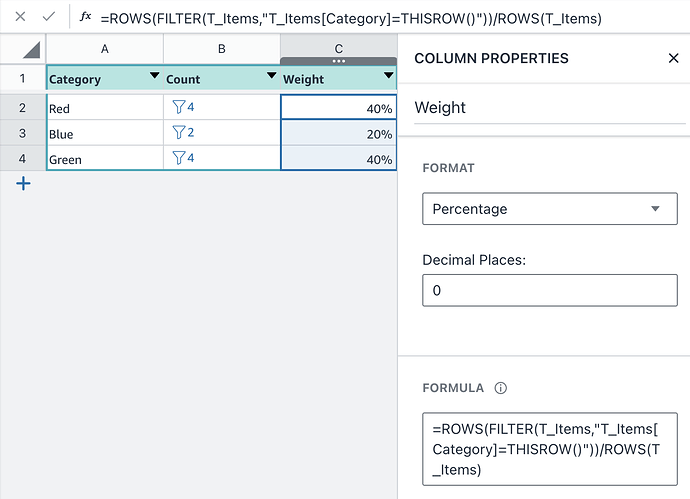Click the formula bar text
Screen dimensions: 690x499
point(350,18)
